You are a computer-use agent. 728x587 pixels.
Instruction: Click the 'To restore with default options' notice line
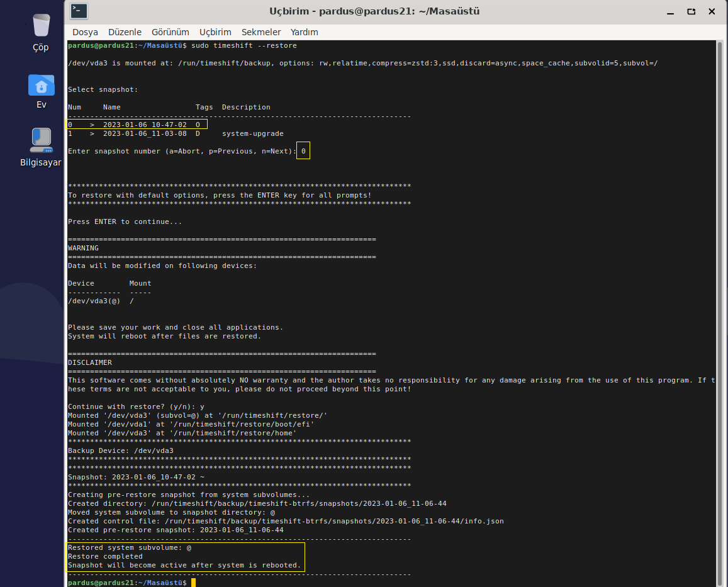click(x=220, y=195)
